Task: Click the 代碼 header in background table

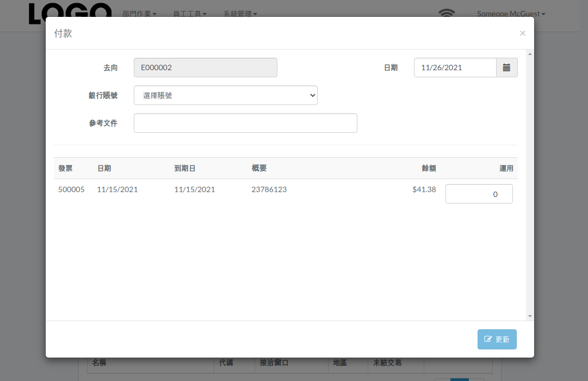Action: pyautogui.click(x=226, y=362)
